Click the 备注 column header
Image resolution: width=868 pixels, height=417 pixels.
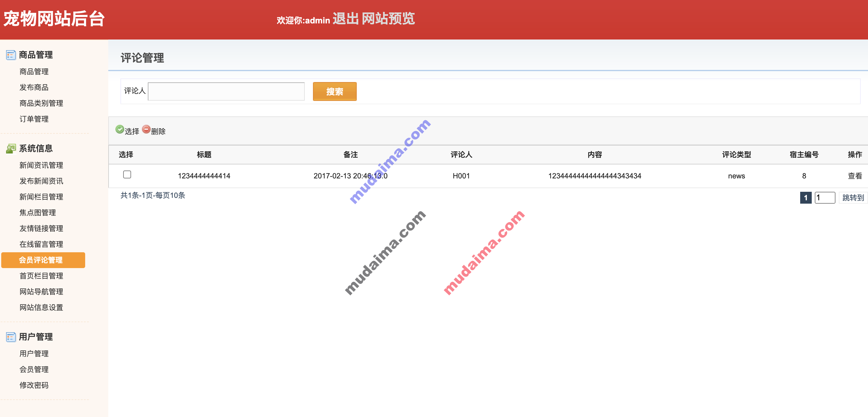[x=350, y=155]
